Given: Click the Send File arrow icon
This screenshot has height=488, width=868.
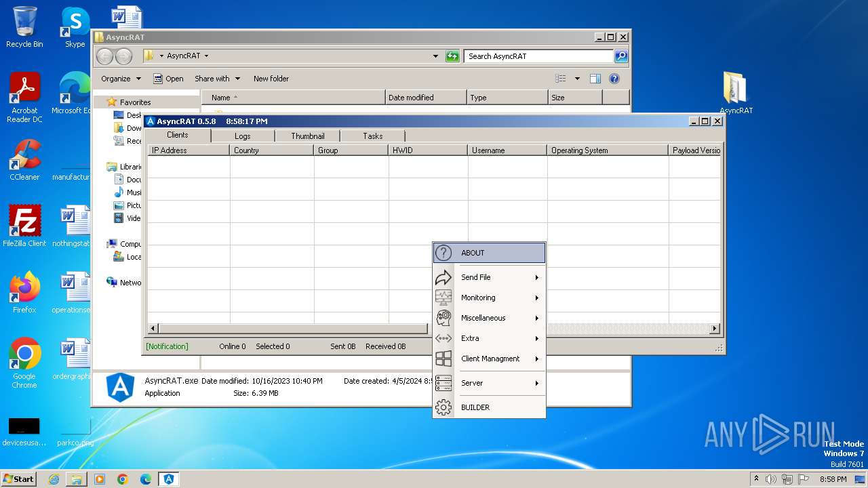Looking at the screenshot, I should [443, 277].
